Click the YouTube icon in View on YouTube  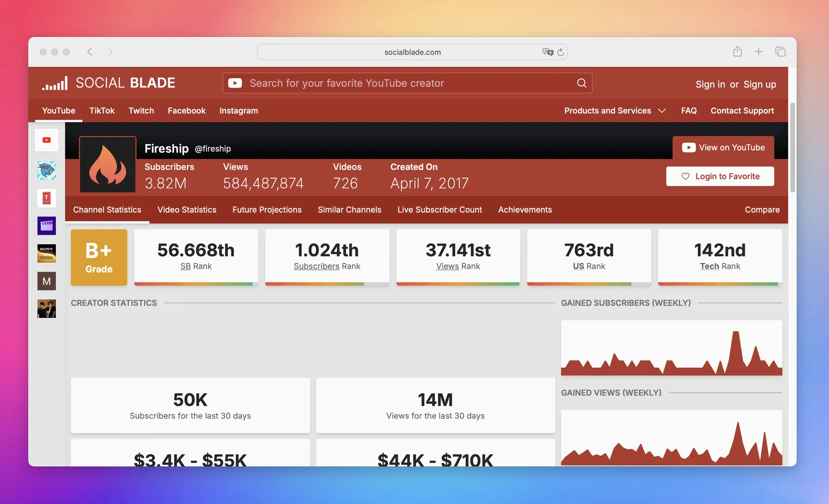pyautogui.click(x=689, y=148)
